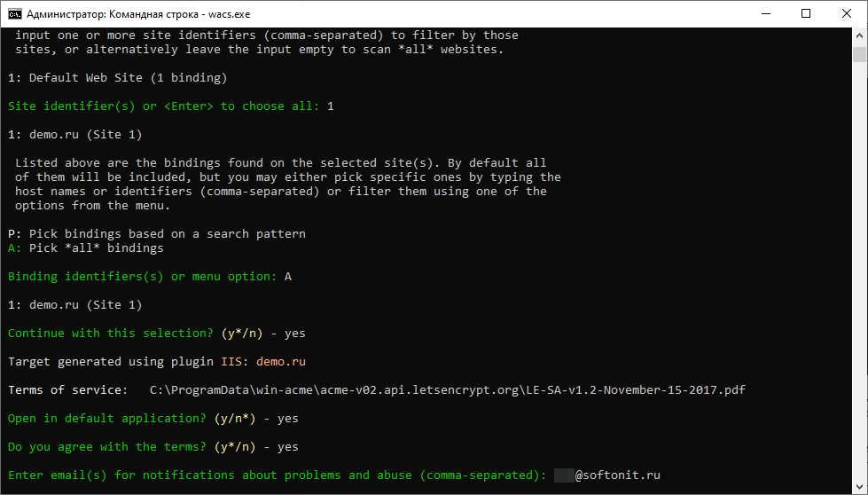Image resolution: width=868 pixels, height=495 pixels.
Task: Click 'P: Pick bindings based on a search pattern'
Action: 156,234
